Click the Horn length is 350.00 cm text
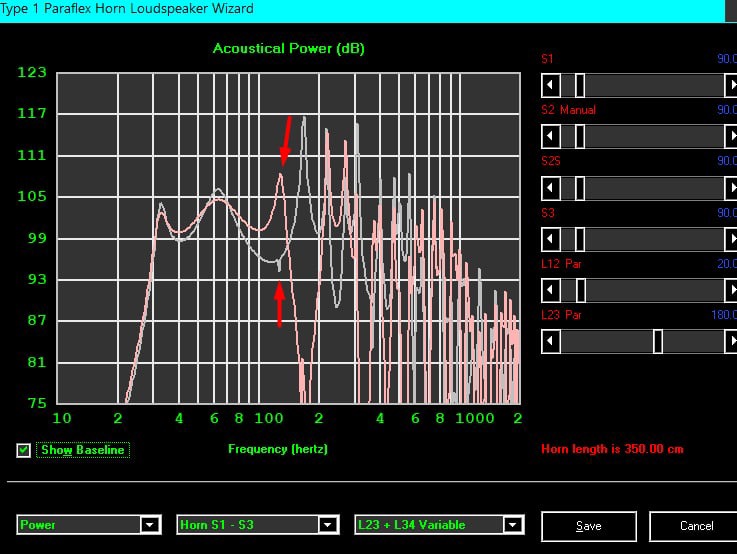The width and height of the screenshot is (737, 554). (x=612, y=449)
